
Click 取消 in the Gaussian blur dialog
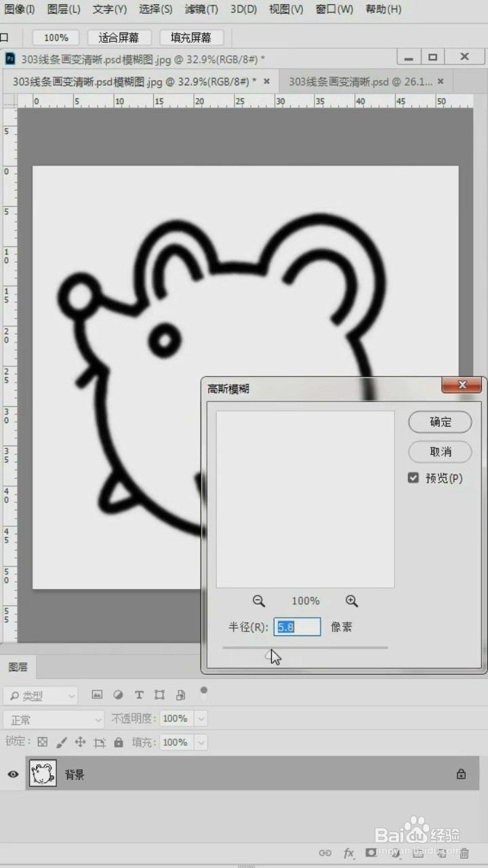[x=440, y=452]
